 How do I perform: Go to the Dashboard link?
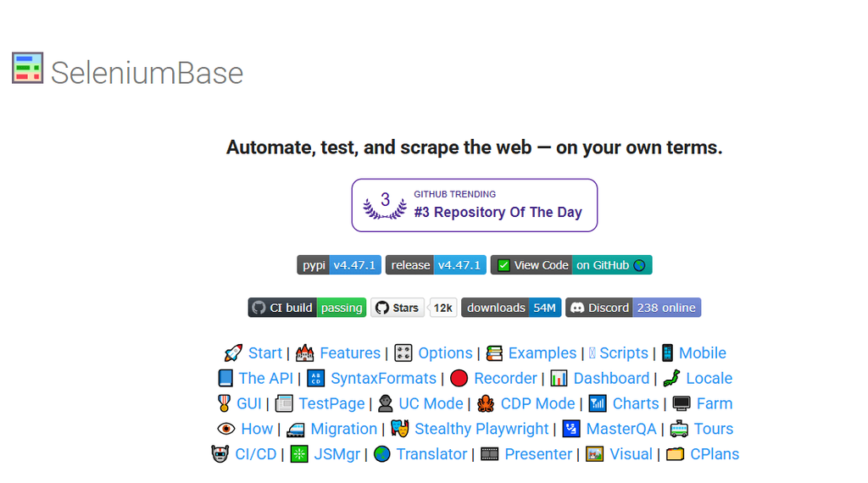point(611,379)
